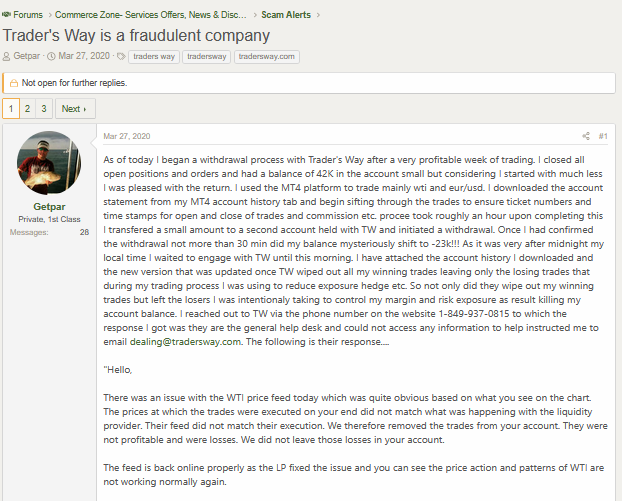This screenshot has width=622, height=501.
Task: Select the 'tradersway.com' tag
Action: [x=267, y=57]
